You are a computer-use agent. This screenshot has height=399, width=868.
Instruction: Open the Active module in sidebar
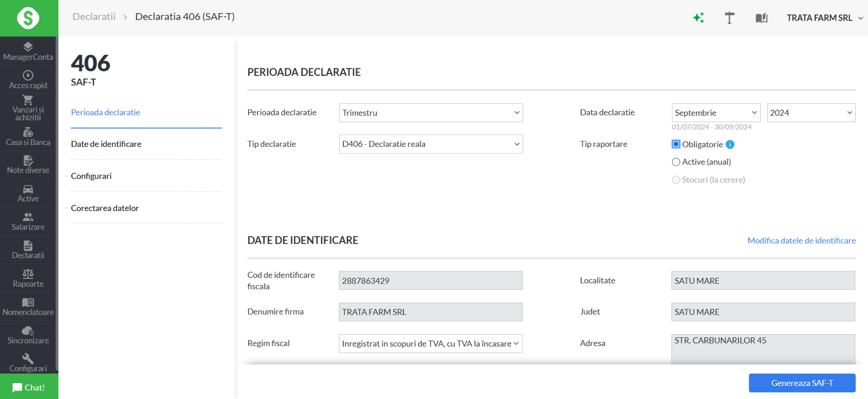tap(28, 193)
